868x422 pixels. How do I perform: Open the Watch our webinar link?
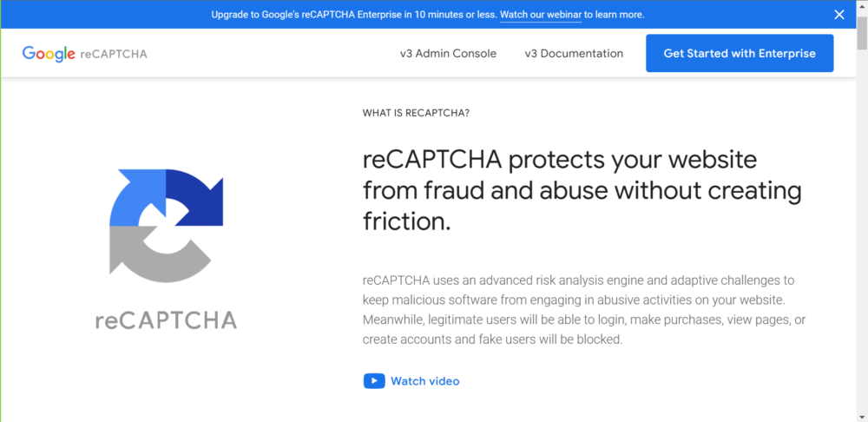pos(540,15)
